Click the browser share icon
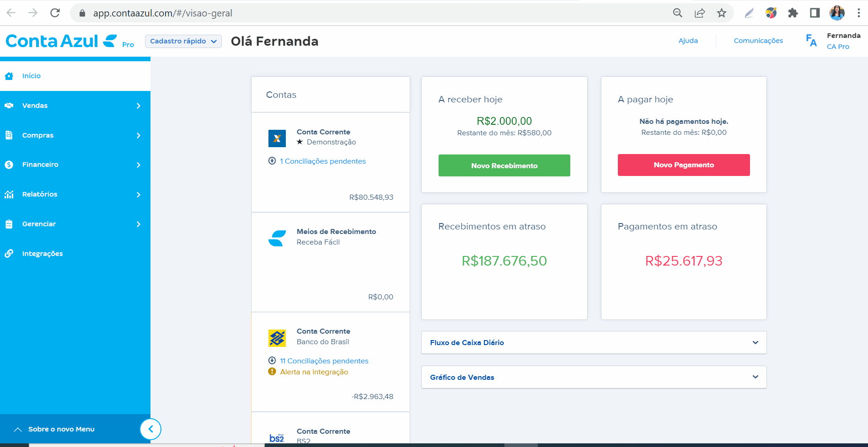 pos(700,13)
